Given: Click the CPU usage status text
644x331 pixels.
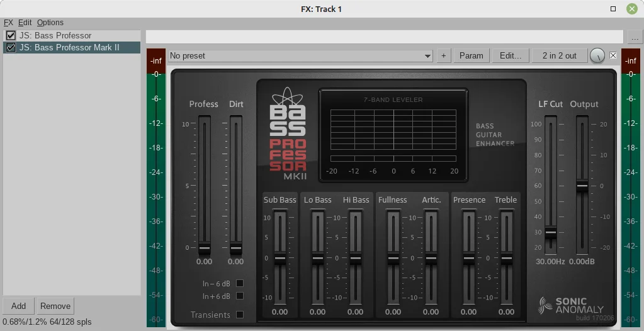Looking at the screenshot, I should click(47, 322).
